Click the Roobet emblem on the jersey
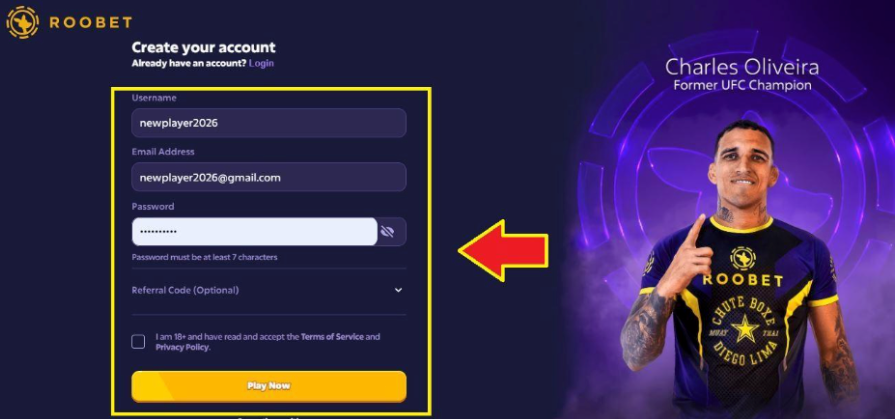 pos(743,258)
